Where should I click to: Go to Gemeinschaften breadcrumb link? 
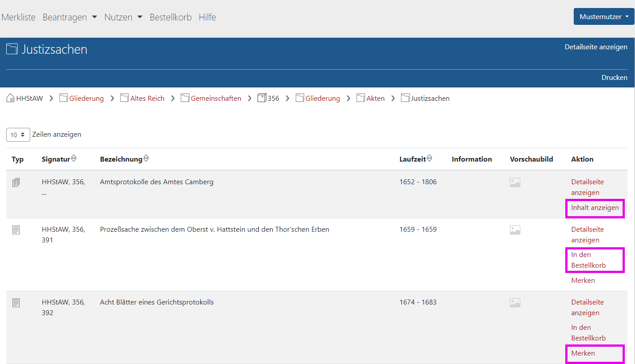click(216, 98)
